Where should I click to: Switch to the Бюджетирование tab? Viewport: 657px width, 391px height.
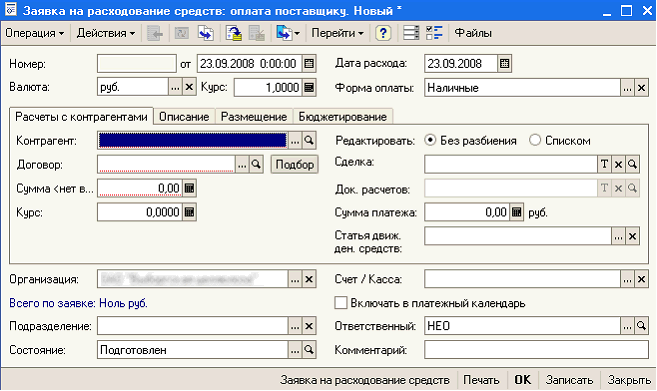(x=343, y=117)
